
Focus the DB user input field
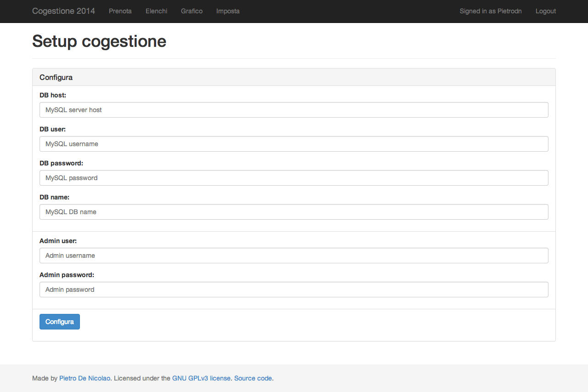tap(294, 144)
